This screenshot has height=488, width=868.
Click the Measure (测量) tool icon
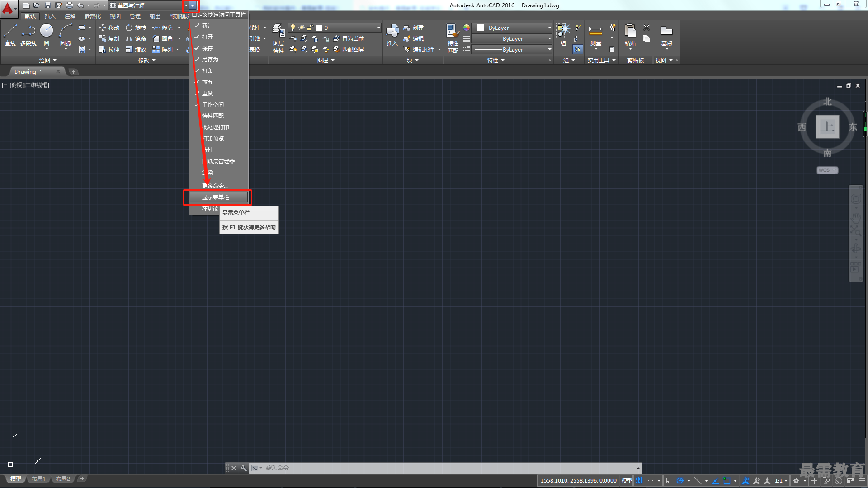(x=595, y=35)
